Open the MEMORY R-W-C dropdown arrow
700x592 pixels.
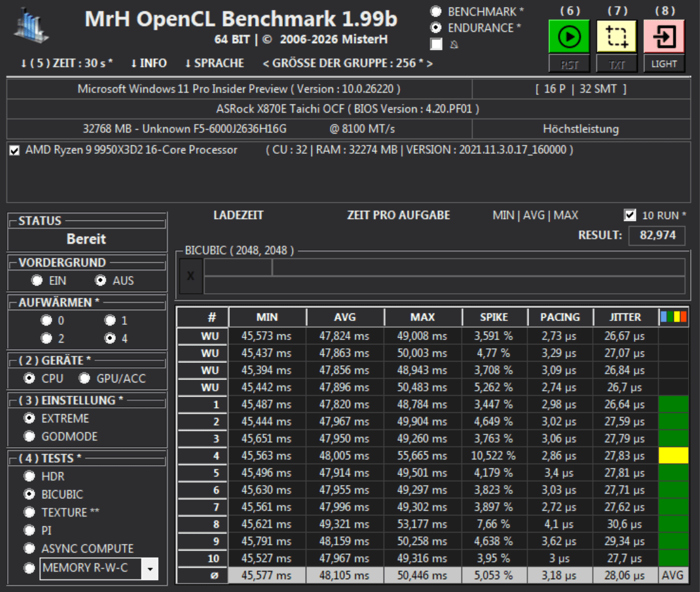[x=150, y=569]
